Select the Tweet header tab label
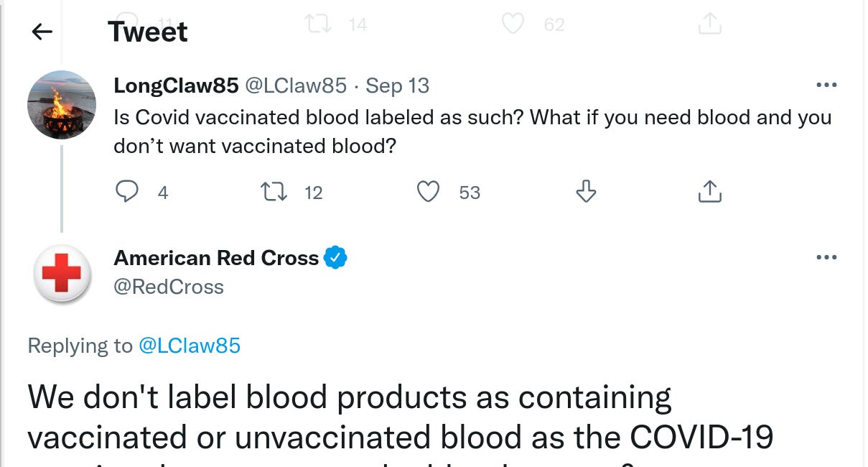868x467 pixels. coord(148,32)
